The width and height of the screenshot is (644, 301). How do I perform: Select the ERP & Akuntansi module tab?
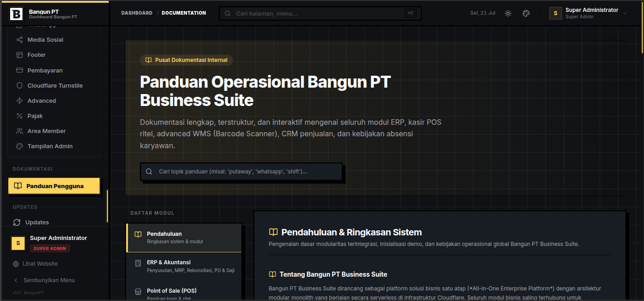pos(183,266)
